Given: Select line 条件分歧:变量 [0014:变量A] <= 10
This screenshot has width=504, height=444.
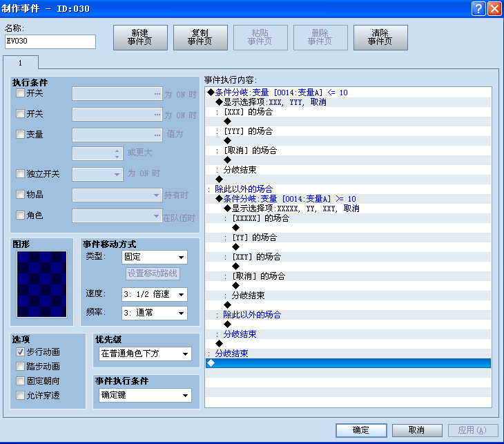Looking at the screenshot, I should [348, 93].
